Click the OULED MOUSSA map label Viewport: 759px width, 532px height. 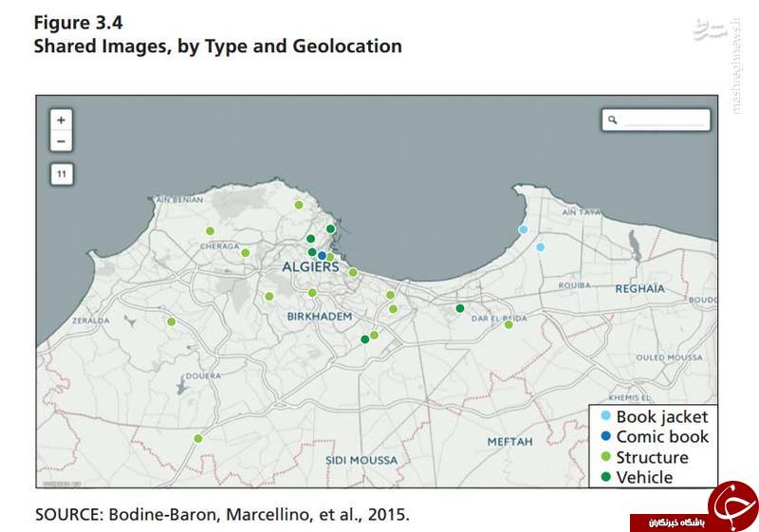tap(669, 358)
